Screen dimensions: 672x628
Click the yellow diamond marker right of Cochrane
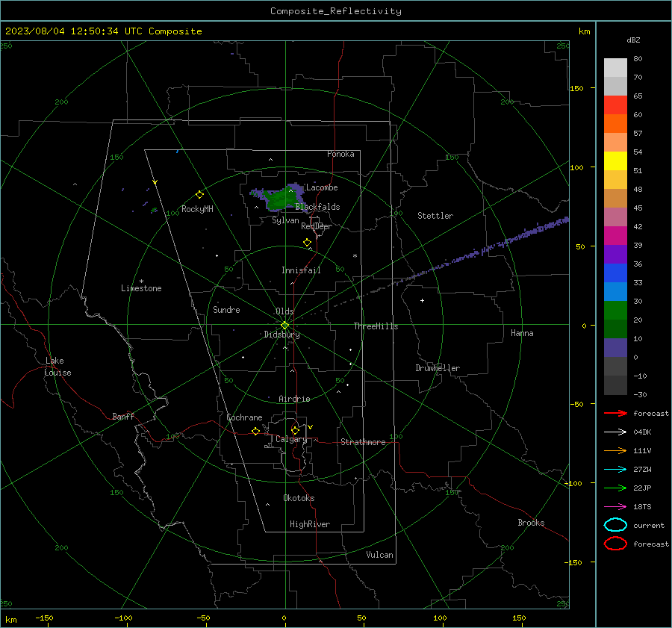tap(256, 431)
